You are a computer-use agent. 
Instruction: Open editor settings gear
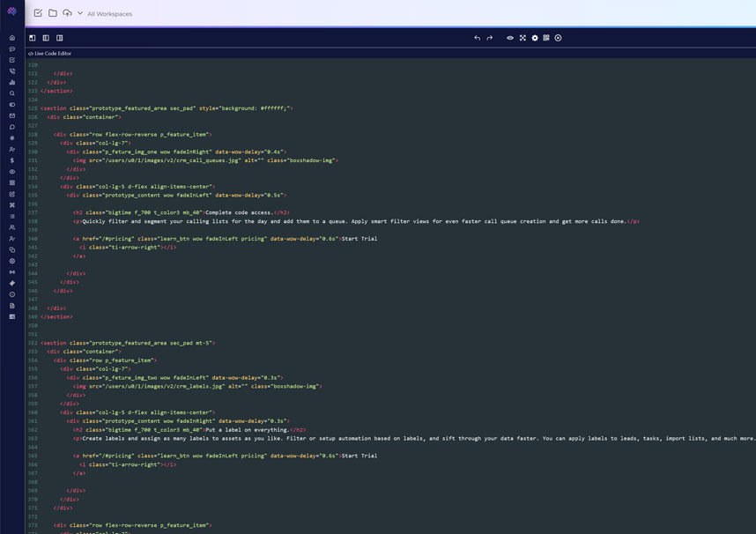click(x=535, y=38)
